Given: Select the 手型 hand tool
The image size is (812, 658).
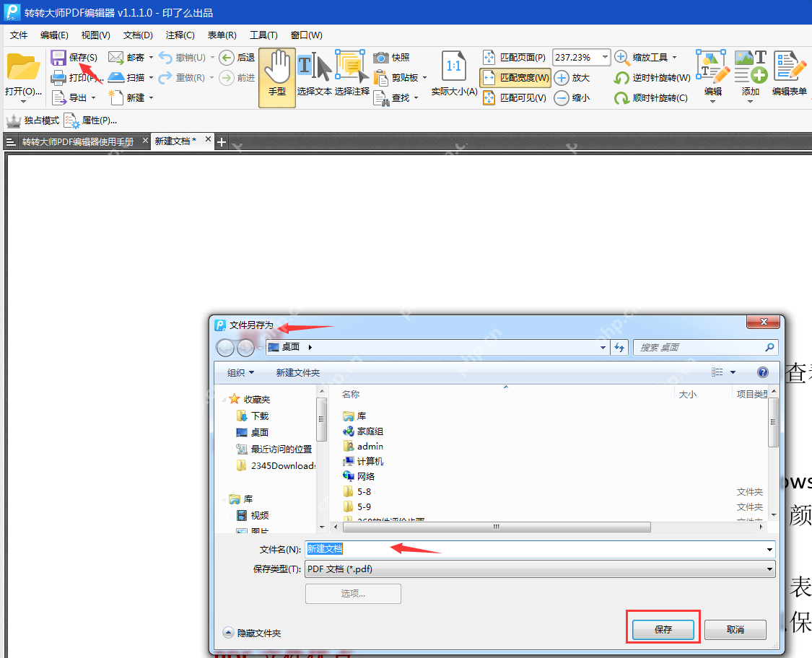Looking at the screenshot, I should (277, 78).
